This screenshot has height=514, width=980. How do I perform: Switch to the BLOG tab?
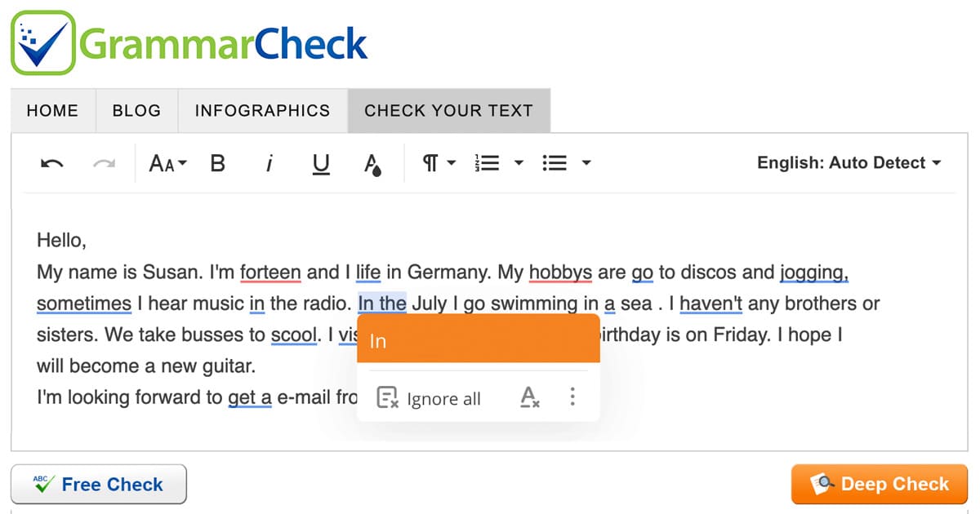[136, 110]
